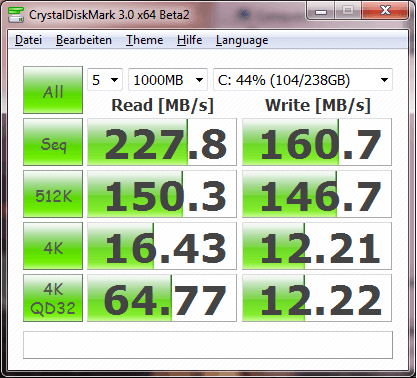Click the Read [MB/s] column header
Image resolution: width=417 pixels, height=378 pixels.
(162, 105)
